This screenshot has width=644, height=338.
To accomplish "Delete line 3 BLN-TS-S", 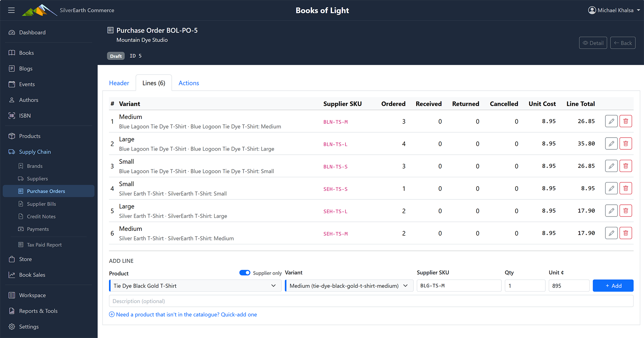I will coord(626,166).
